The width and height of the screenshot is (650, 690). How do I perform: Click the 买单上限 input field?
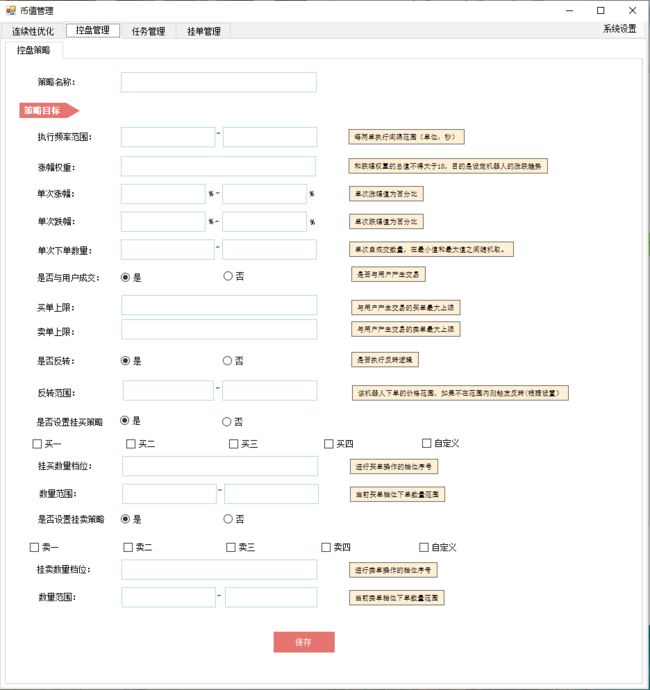click(x=219, y=305)
